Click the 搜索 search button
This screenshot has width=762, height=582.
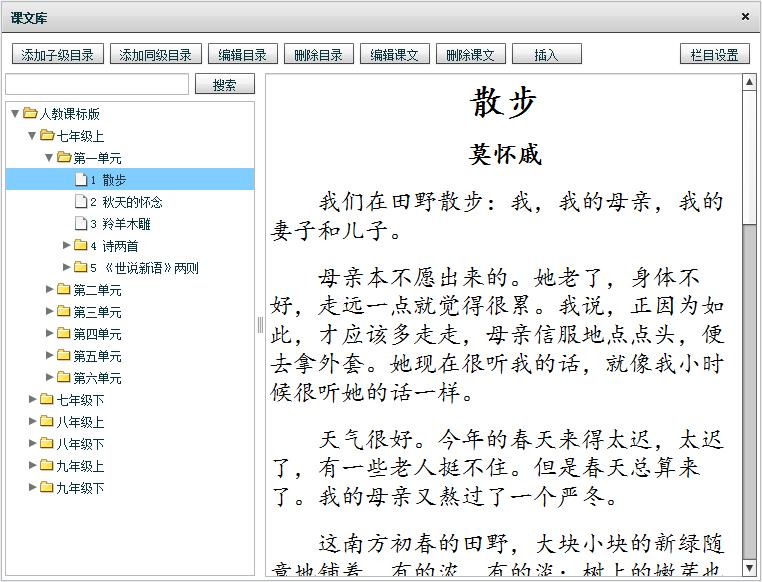224,85
